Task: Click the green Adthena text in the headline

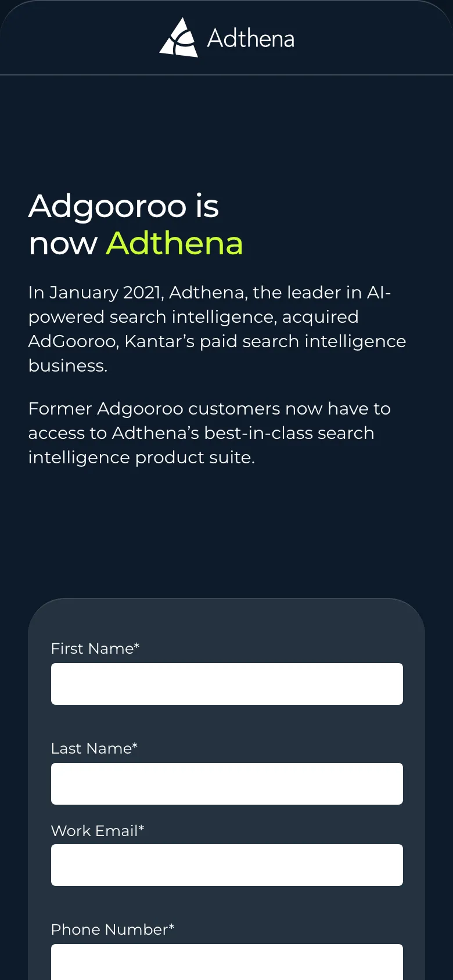Action: pos(173,244)
